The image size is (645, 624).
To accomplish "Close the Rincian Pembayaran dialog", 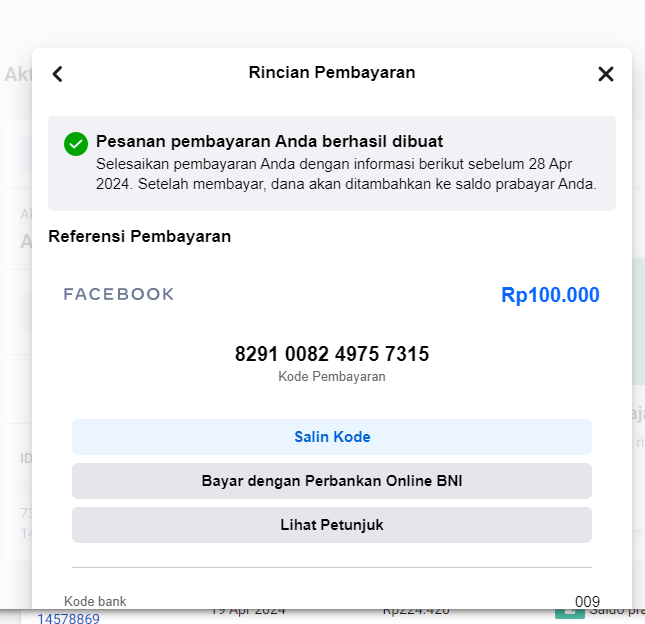I will [x=606, y=74].
